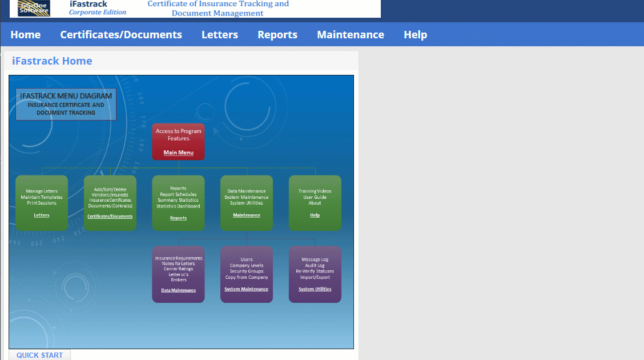The width and height of the screenshot is (644, 360).
Task: Select the QUICK START tab
Action: [x=40, y=355]
